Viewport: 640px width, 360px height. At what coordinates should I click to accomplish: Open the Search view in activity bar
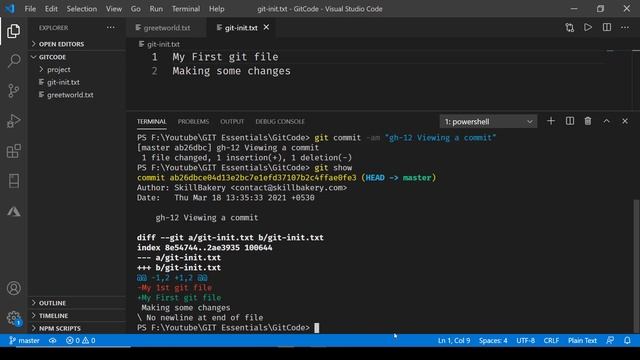pos(13,60)
